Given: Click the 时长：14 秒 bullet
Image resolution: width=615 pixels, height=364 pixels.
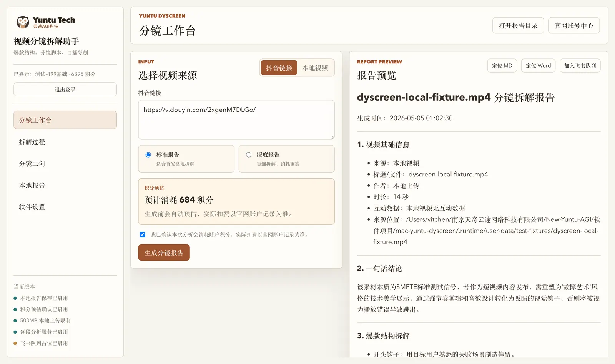Looking at the screenshot, I should click(391, 197).
